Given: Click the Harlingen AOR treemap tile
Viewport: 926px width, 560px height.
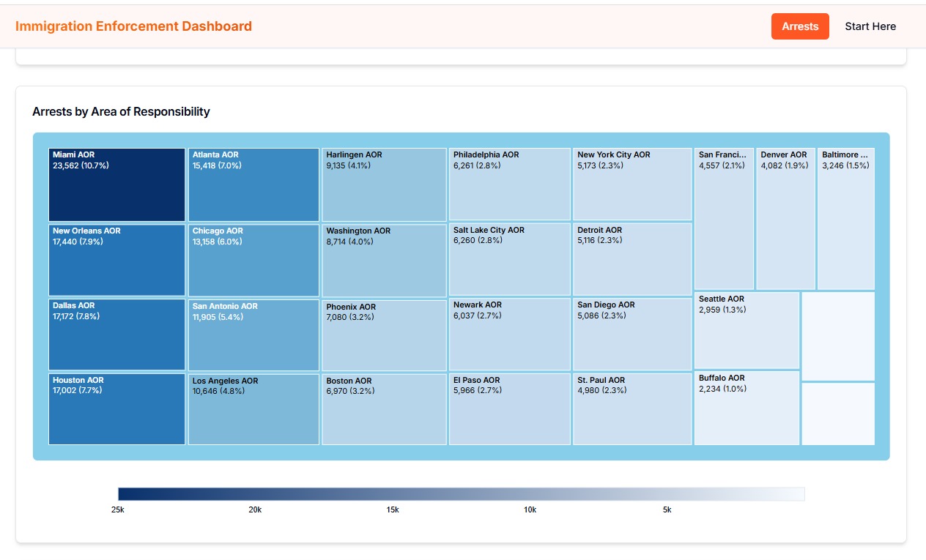Looking at the screenshot, I should tap(384, 184).
